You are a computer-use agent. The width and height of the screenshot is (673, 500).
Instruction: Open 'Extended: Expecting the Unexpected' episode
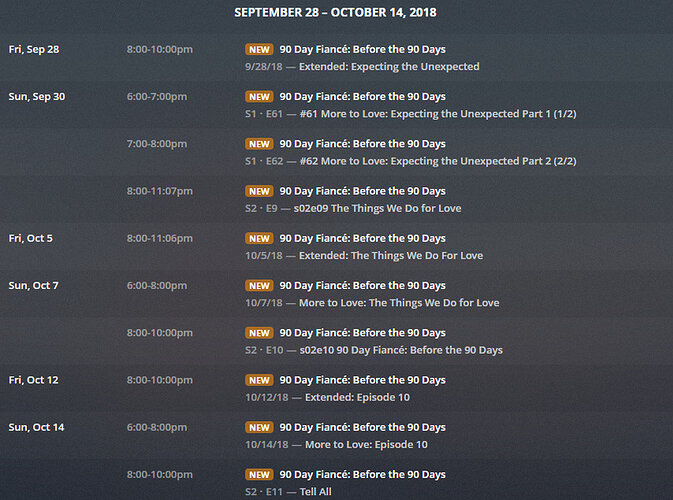(389, 67)
